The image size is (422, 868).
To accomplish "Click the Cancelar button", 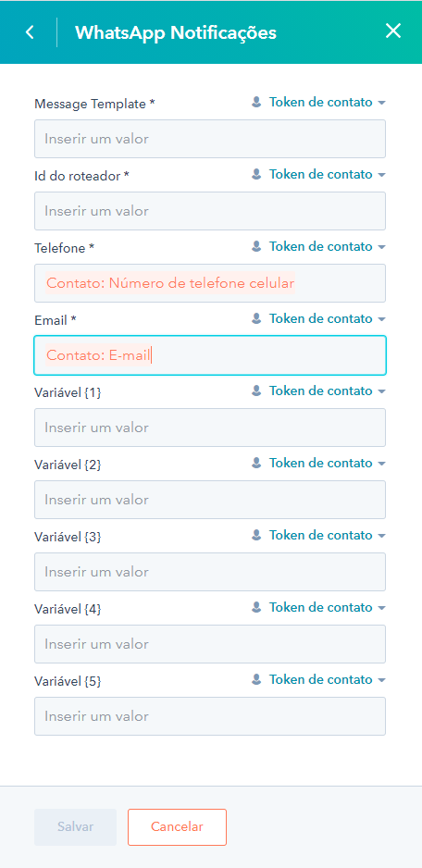I will [177, 827].
